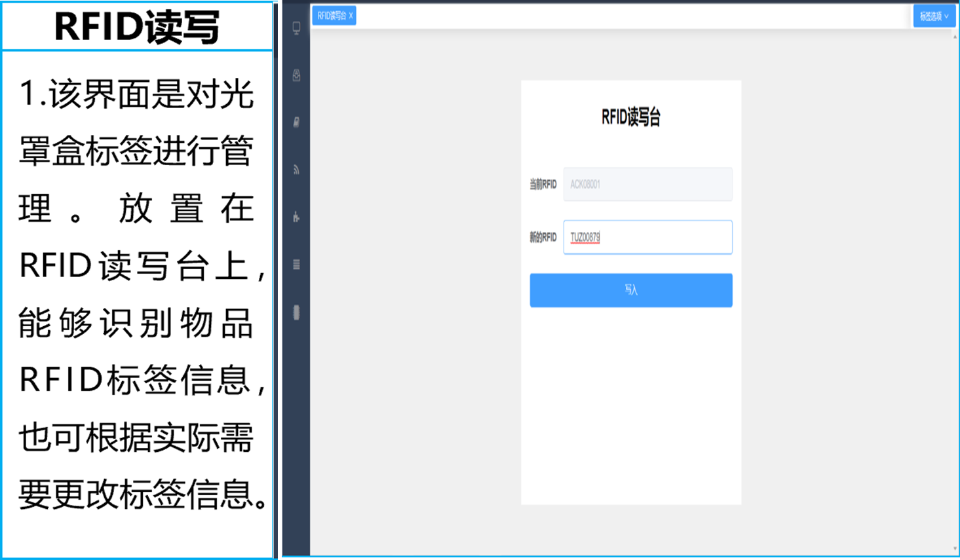Click the puzzle-piece sidebar icon
Viewport: 960px width, 560px height.
[296, 217]
